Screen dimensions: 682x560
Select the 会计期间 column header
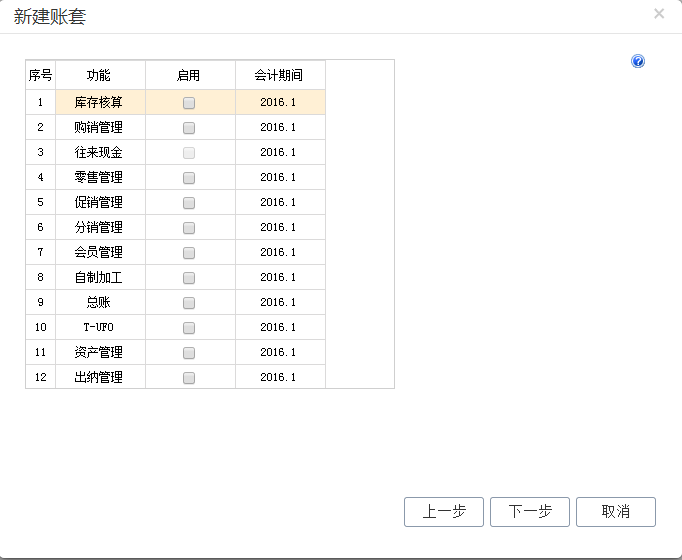[281, 75]
